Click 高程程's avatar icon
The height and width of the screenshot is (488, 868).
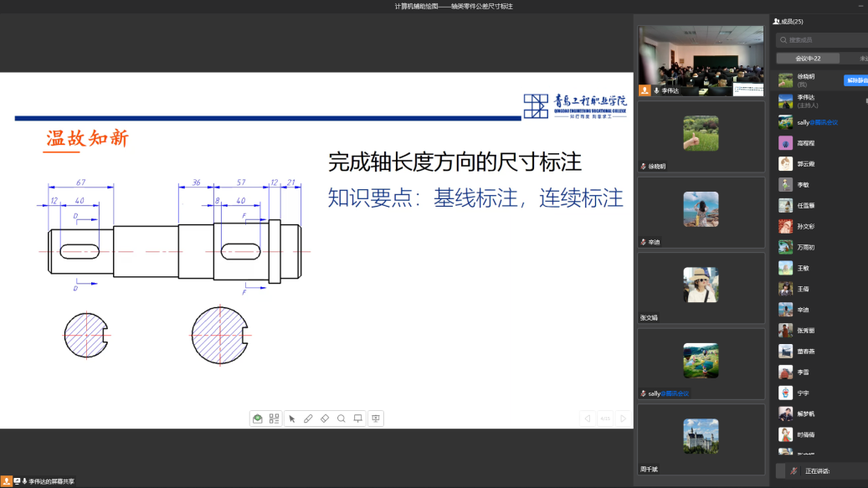785,143
